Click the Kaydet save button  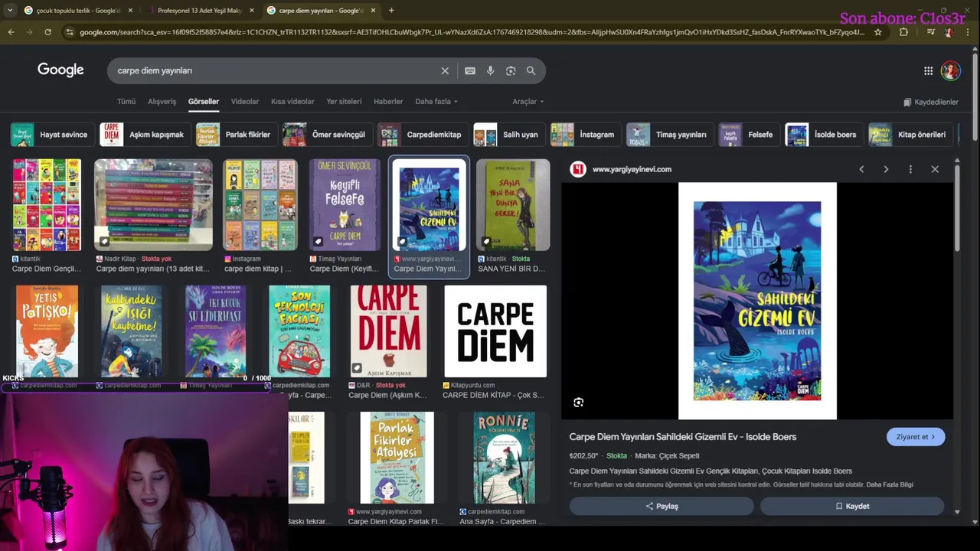[x=852, y=506]
